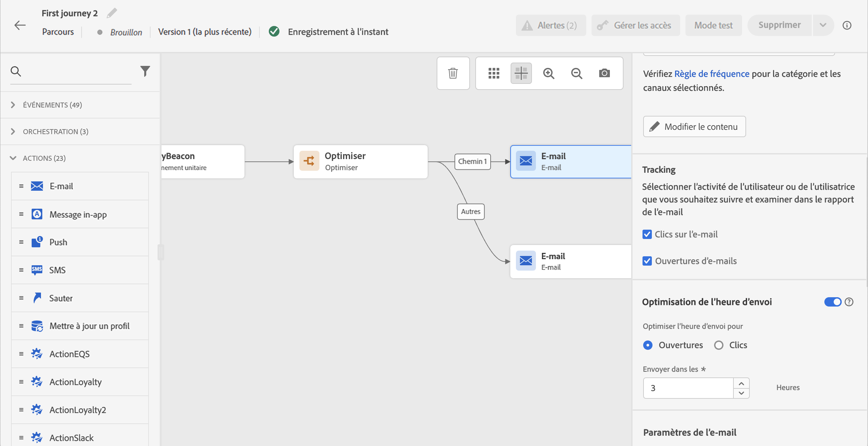Click the filter funnel icon in left panel
Viewport: 868px width, 446px height.
coord(145,71)
